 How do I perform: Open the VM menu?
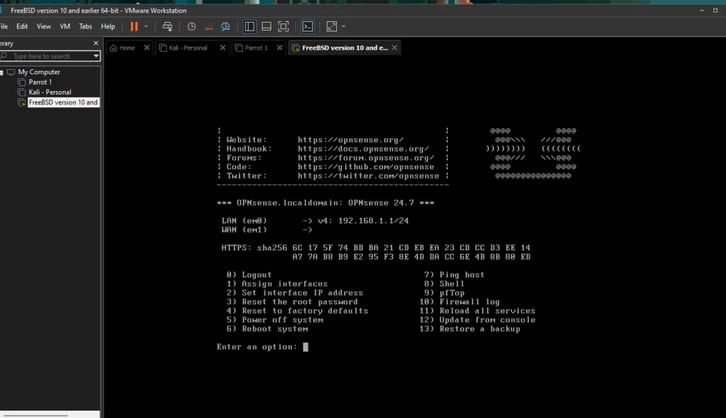click(x=65, y=26)
